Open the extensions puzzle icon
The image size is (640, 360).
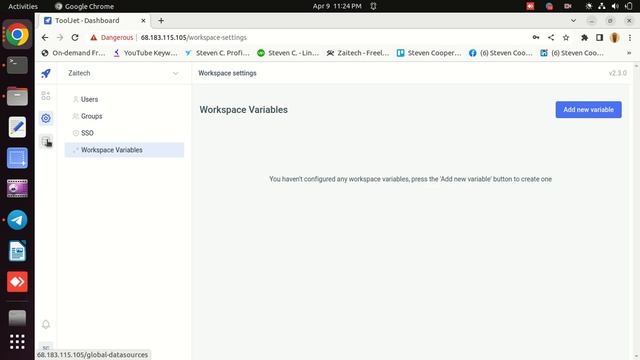[x=584, y=38]
